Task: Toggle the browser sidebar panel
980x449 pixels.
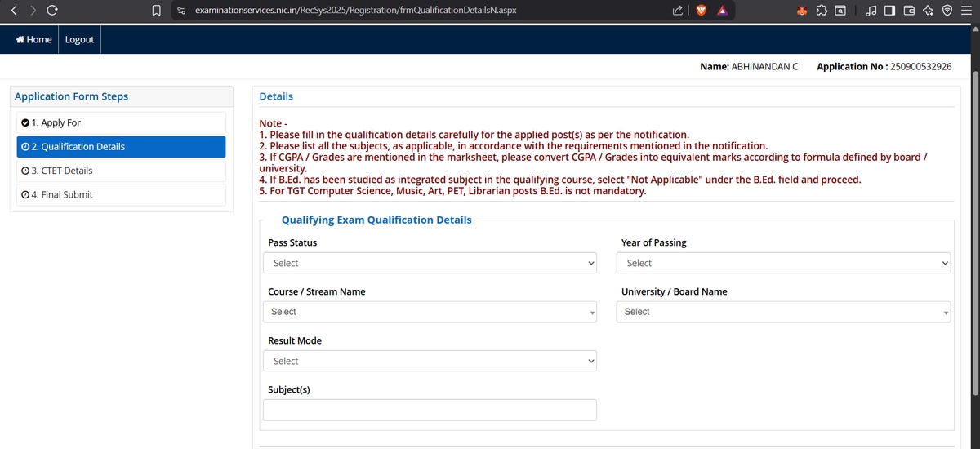Action: [x=889, y=11]
